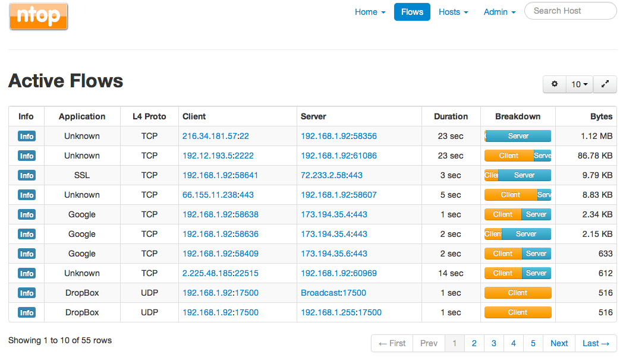
Task: Open Info for the top Unknown TCP flow
Action: (x=26, y=136)
